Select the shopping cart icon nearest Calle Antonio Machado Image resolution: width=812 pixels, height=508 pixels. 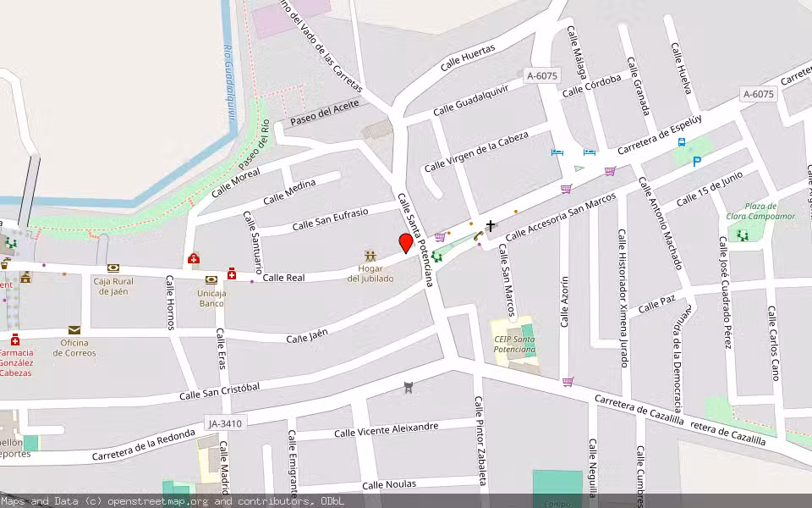click(610, 171)
